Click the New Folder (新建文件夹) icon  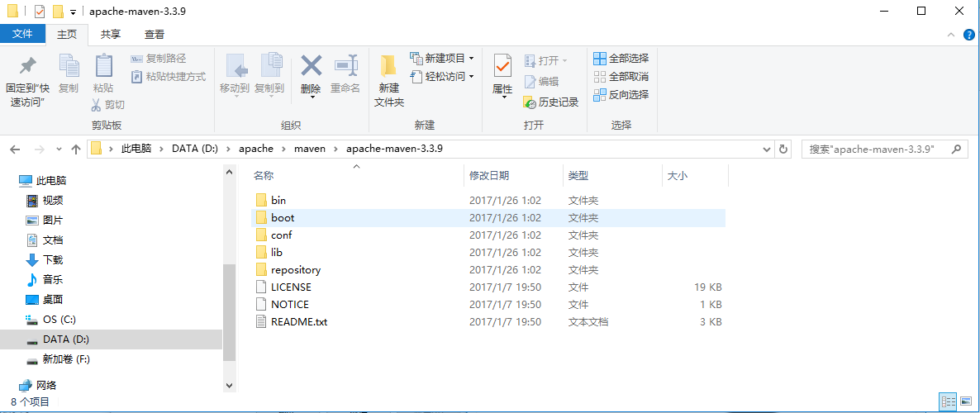(x=388, y=65)
